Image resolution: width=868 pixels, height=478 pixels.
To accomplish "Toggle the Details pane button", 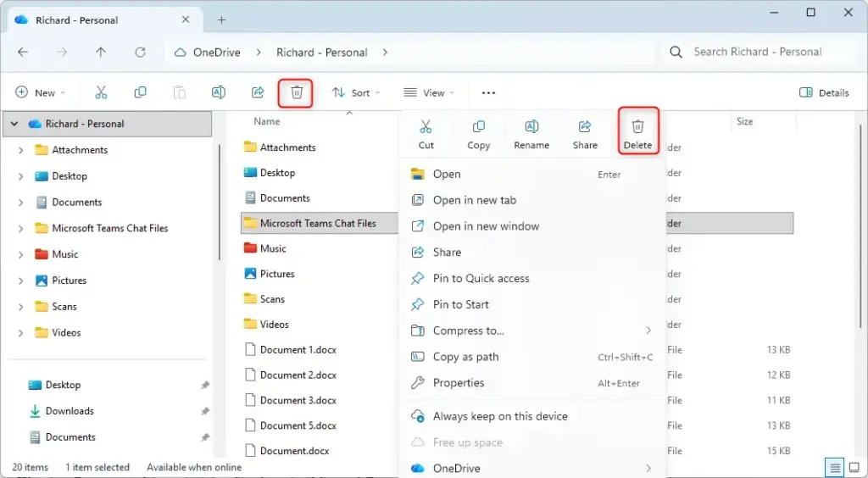I will (x=824, y=92).
